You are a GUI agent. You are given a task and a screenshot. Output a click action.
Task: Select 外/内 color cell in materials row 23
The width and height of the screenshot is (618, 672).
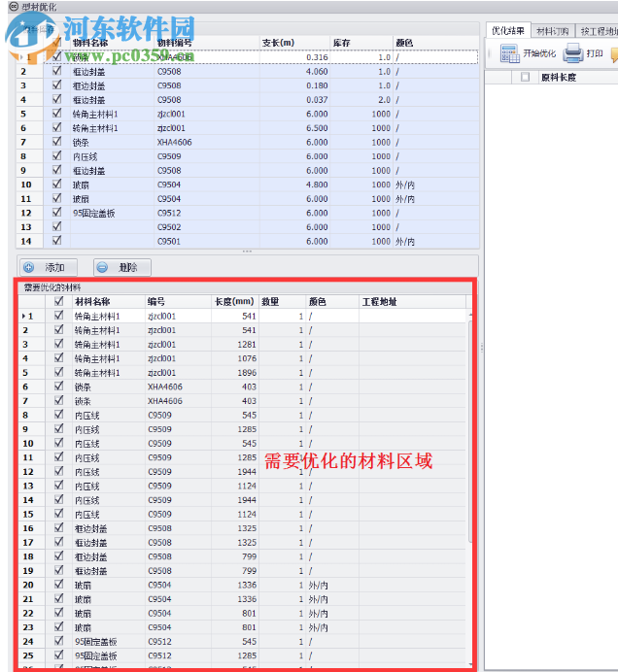[332, 627]
